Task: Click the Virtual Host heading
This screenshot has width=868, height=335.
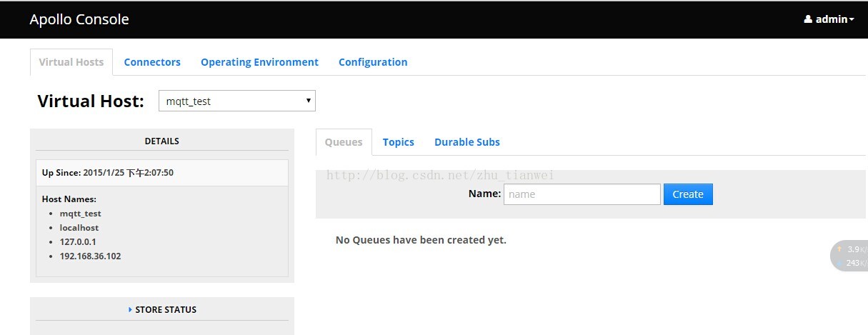Action: coord(91,101)
